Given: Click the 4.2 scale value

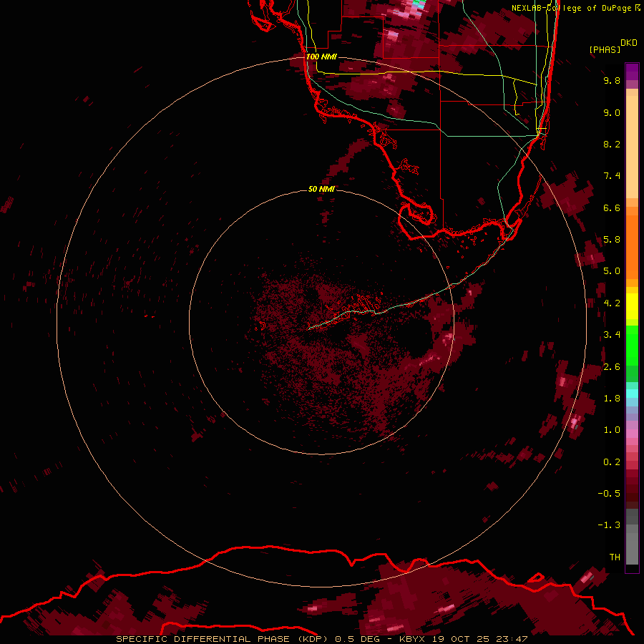Looking at the screenshot, I should tap(612, 303).
